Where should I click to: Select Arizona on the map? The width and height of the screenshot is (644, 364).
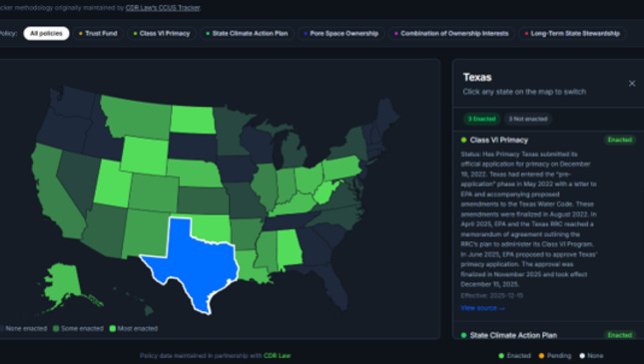click(106, 229)
